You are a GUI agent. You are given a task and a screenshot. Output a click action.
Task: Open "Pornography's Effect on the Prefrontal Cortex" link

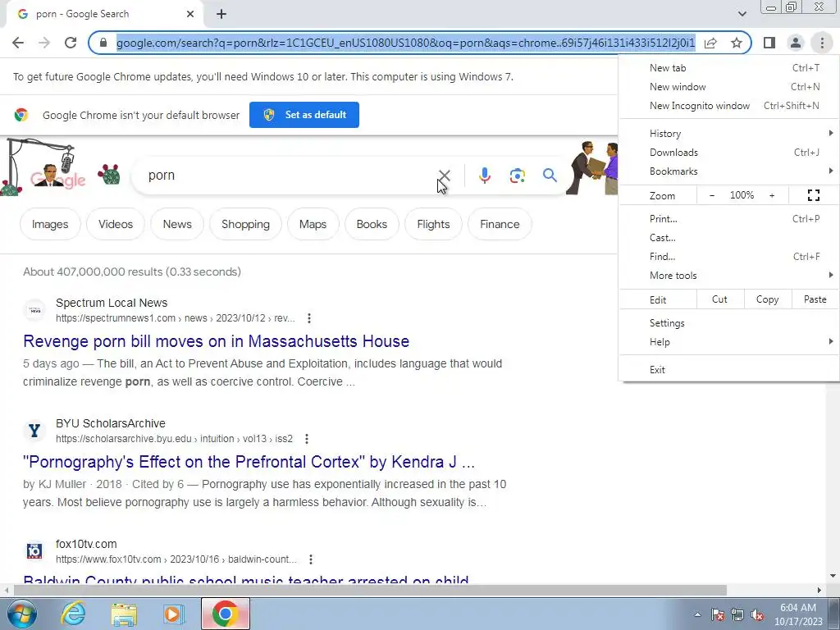[249, 462]
